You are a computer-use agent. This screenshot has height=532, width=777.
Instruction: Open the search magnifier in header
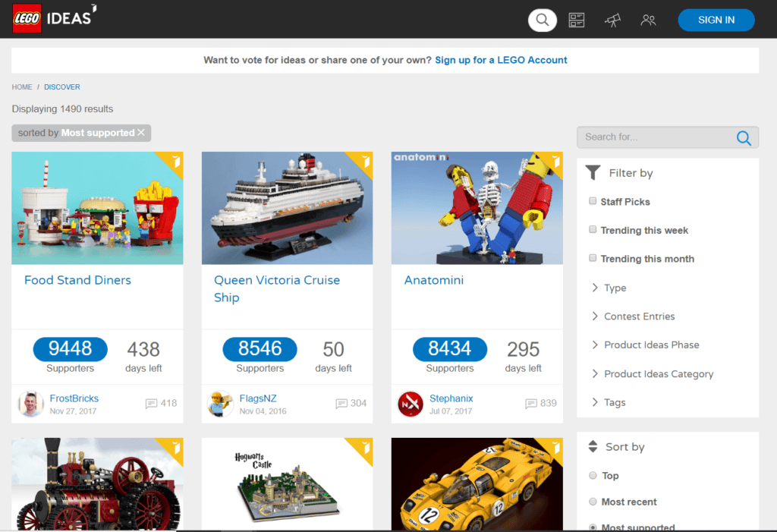[x=542, y=20]
